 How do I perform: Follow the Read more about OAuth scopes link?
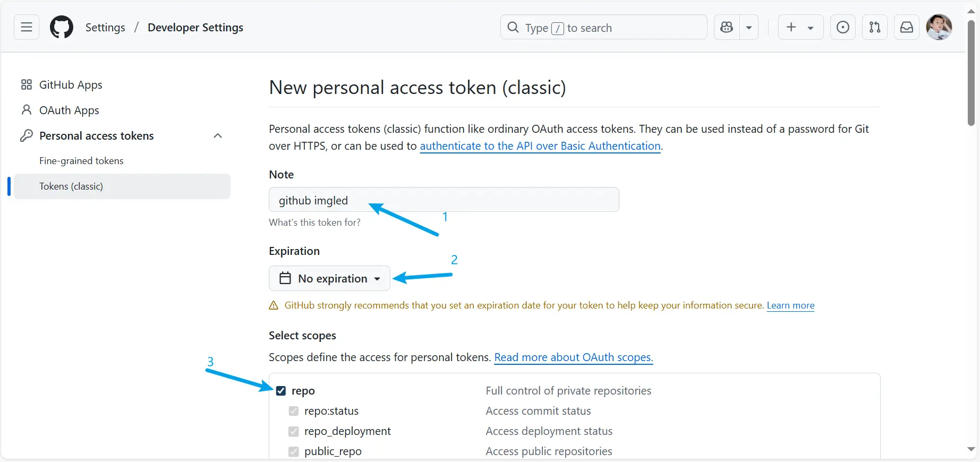574,357
